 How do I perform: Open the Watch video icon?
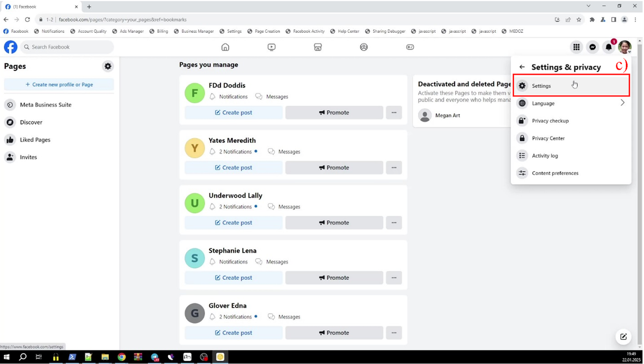[272, 47]
